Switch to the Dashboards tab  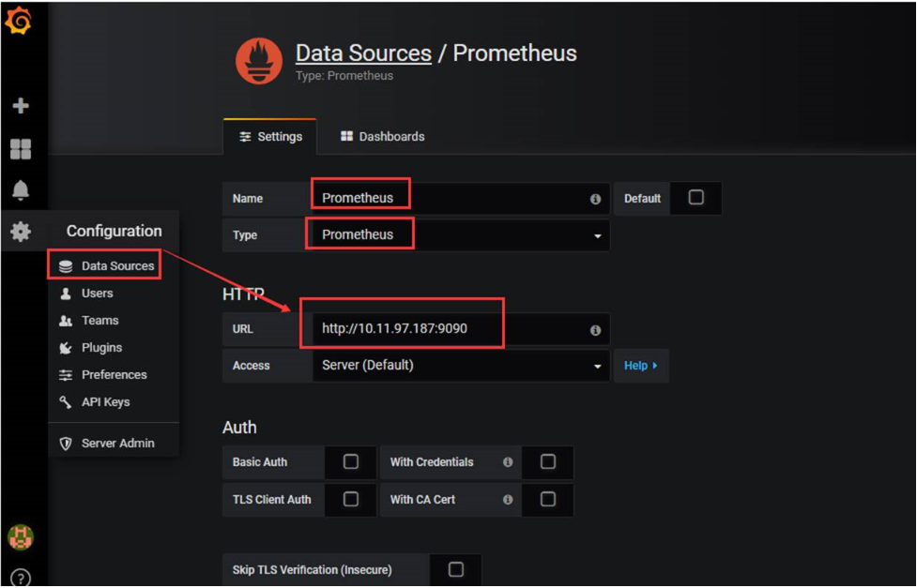[382, 136]
